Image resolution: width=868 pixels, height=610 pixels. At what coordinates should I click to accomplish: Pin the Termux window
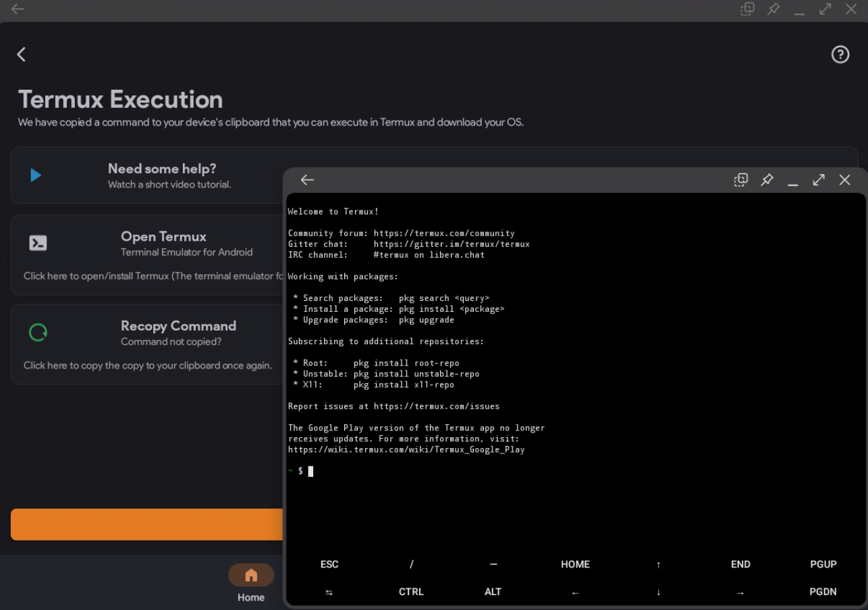point(767,179)
